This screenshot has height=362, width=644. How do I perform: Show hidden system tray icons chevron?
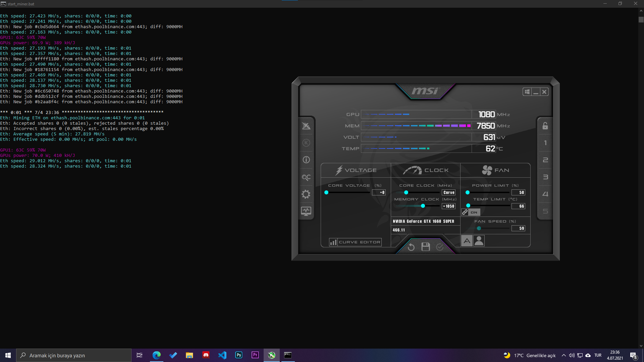pos(563,355)
